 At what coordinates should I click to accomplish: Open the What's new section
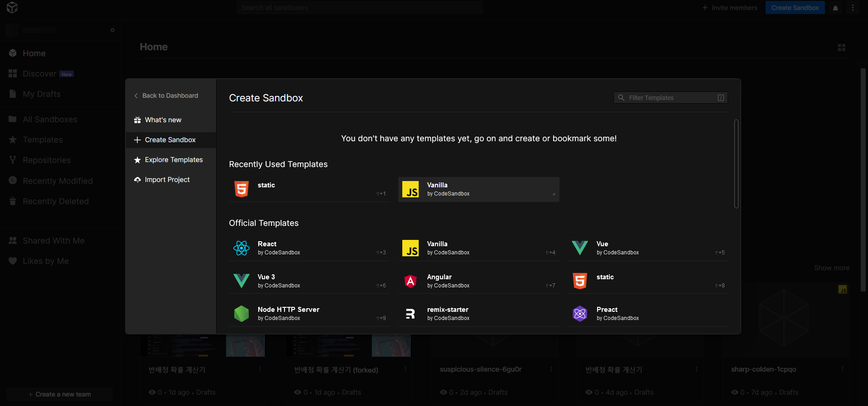(170, 120)
